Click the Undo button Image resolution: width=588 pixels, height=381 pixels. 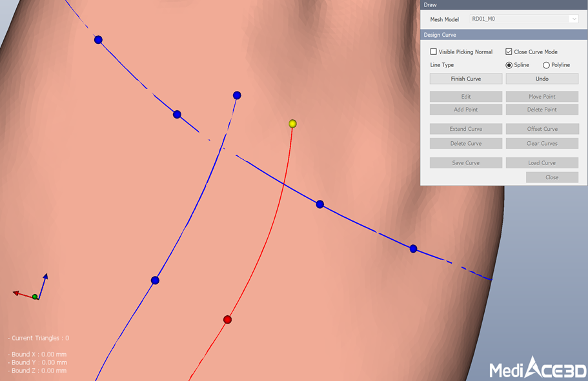[542, 79]
